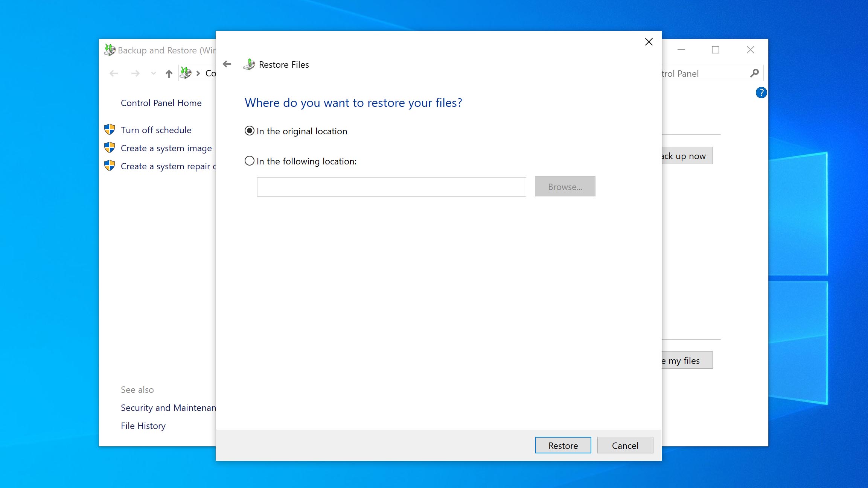868x488 pixels.
Task: Click shield icon beside Create a system image
Action: point(110,148)
